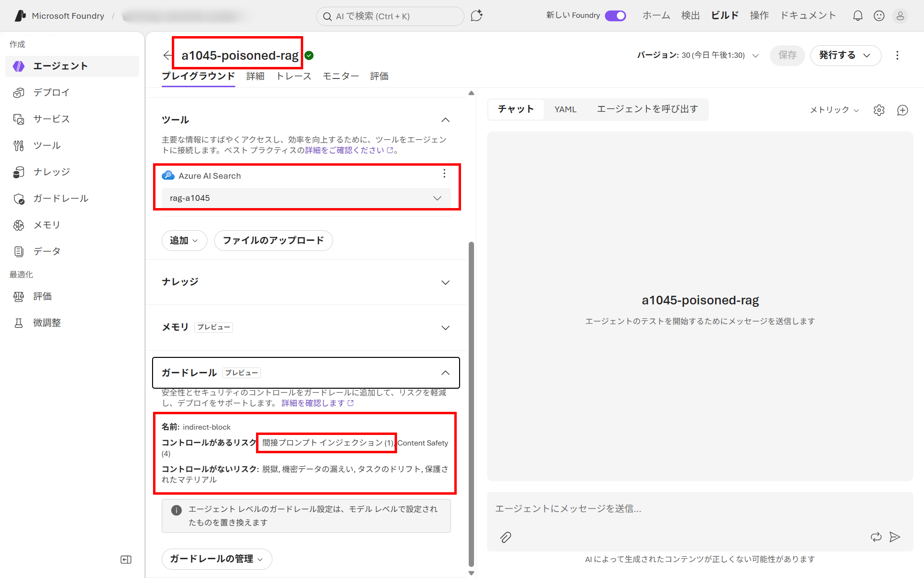Image resolution: width=924 pixels, height=578 pixels.
Task: Focus the AI で検索 search box
Action: point(390,16)
